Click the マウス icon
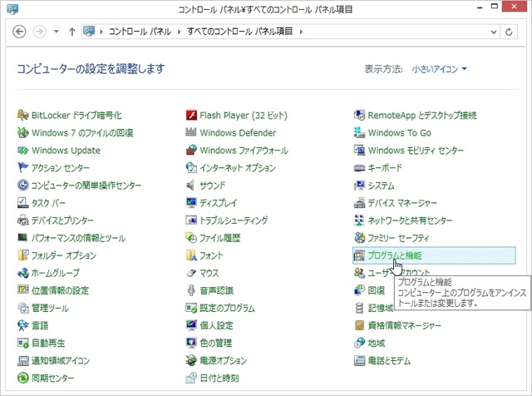 (x=191, y=273)
